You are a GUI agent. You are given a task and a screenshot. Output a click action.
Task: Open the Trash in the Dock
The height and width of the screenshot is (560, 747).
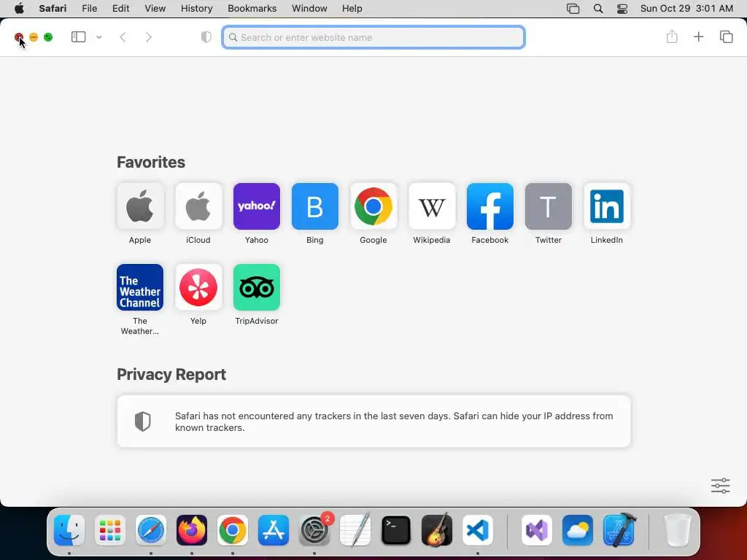677,530
